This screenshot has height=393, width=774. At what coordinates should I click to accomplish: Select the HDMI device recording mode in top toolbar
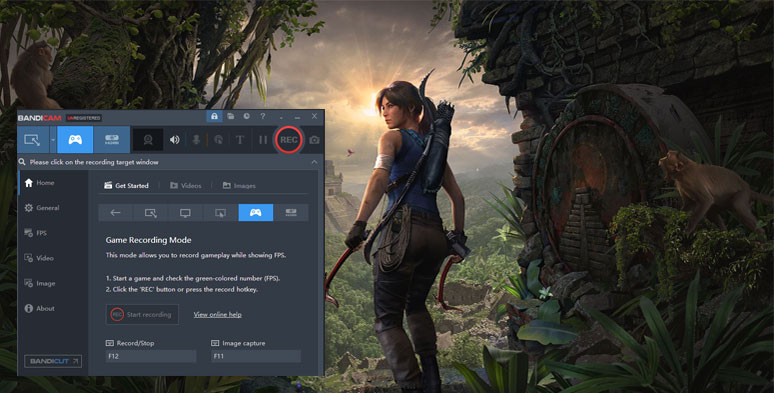tap(112, 140)
